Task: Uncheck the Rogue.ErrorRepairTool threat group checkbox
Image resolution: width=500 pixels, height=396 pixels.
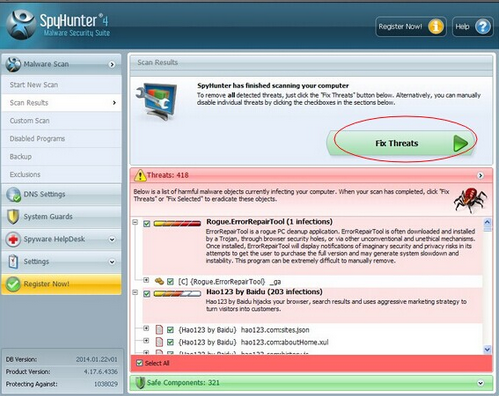Action: (x=147, y=223)
